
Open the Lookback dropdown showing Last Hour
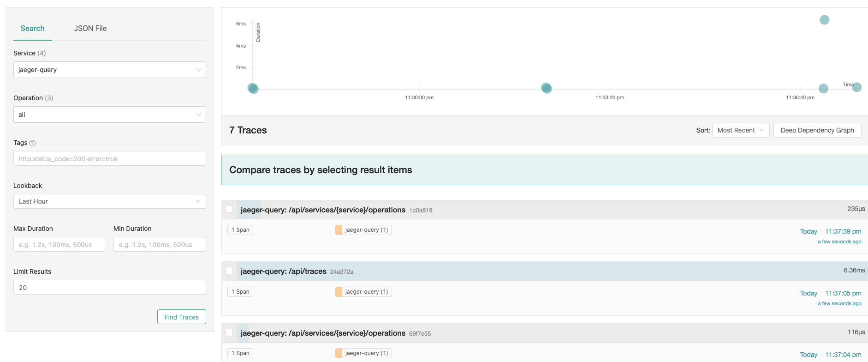[x=110, y=201]
